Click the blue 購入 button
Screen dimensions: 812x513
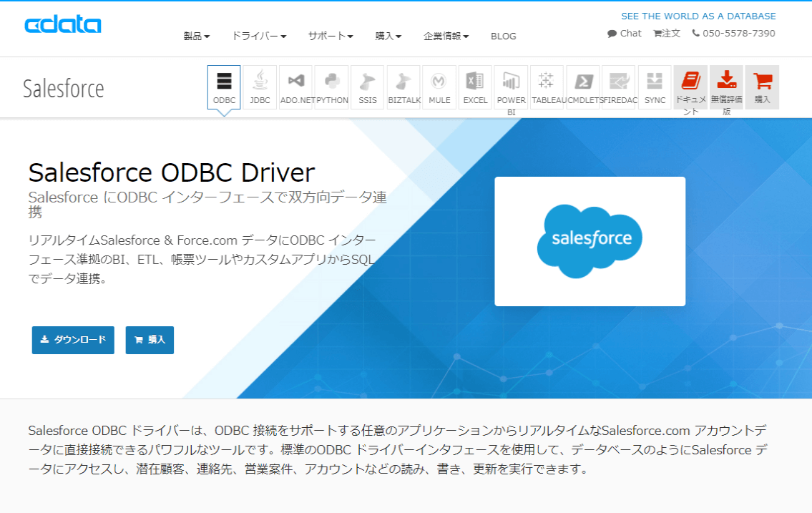[x=150, y=340]
